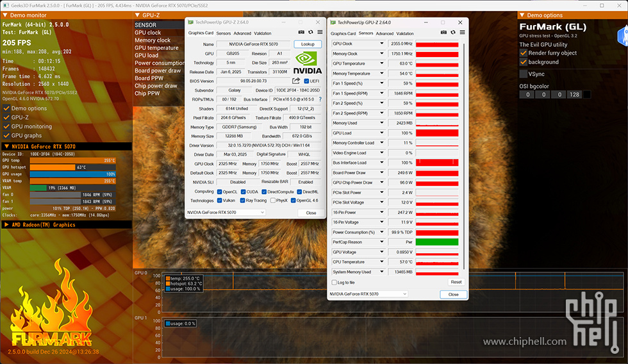Image resolution: width=628 pixels, height=364 pixels.
Task: Click GPU-Z title bar icon of left window
Action: coord(191,22)
